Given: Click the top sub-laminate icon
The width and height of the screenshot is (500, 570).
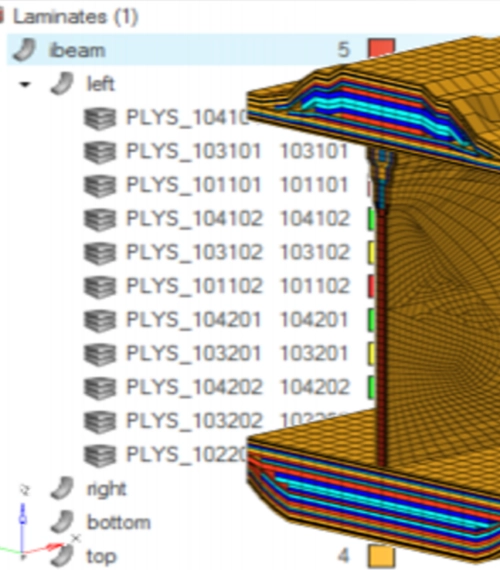Looking at the screenshot, I should (62, 556).
